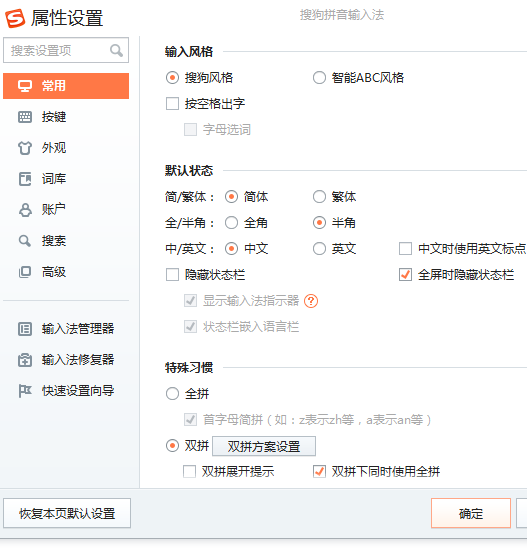
Task: Click into 搜索设置项 search field
Action: (66, 50)
